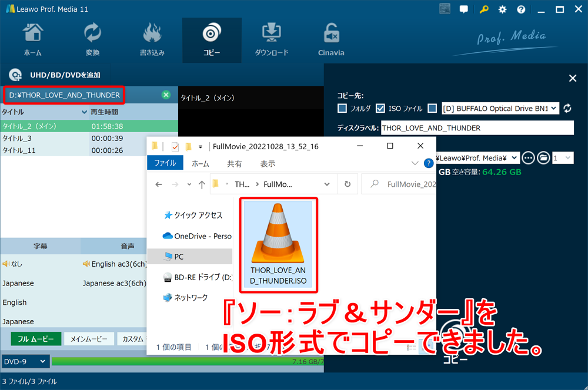The image size is (588, 390).
Task: Select クイック アクセス in navigation pane
Action: pos(193,215)
